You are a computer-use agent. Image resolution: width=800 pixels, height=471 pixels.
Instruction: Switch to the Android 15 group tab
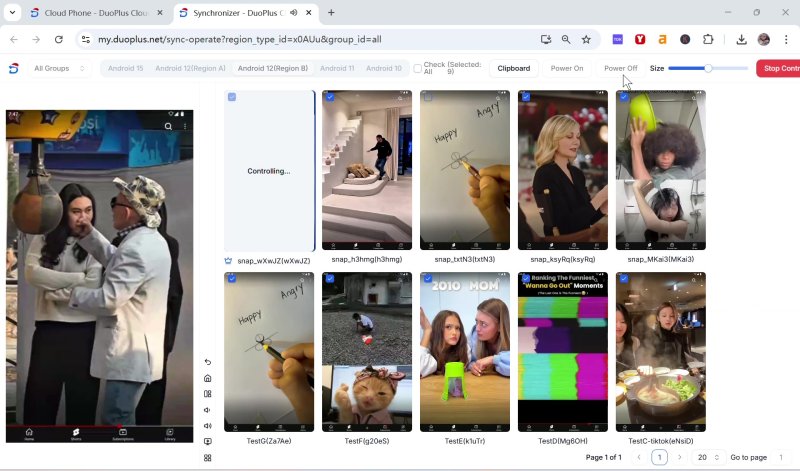coord(125,68)
